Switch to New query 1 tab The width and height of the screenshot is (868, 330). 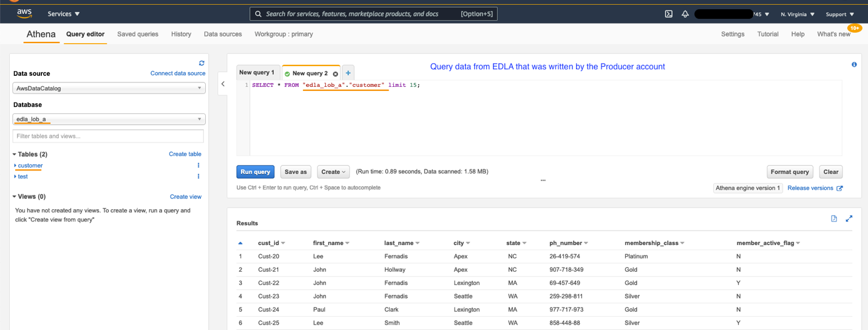click(259, 73)
